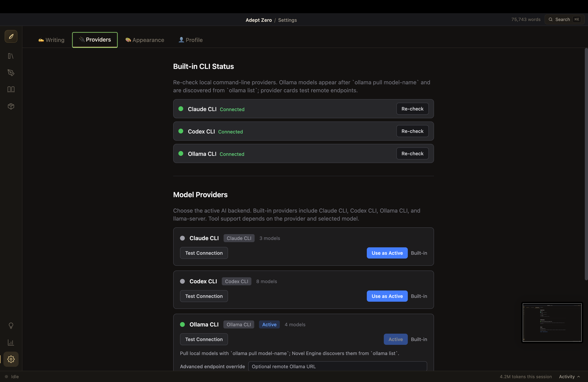Click the Ollama CLI Active button

[396, 339]
